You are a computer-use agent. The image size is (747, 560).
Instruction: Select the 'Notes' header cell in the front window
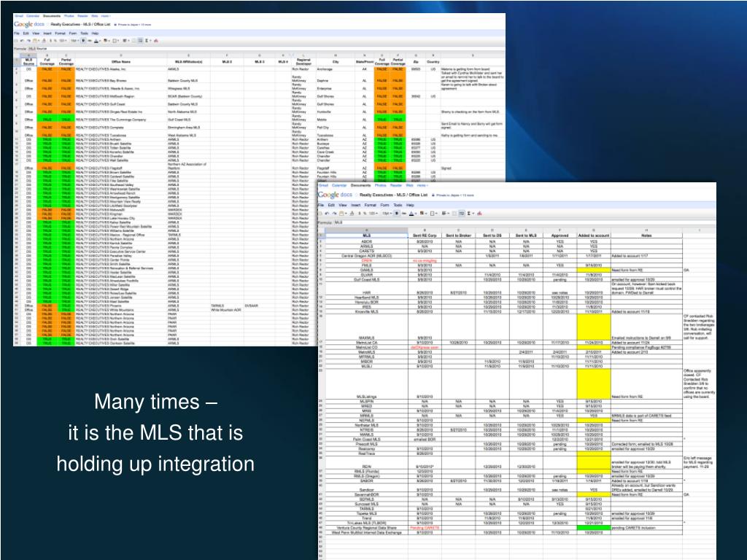point(646,236)
